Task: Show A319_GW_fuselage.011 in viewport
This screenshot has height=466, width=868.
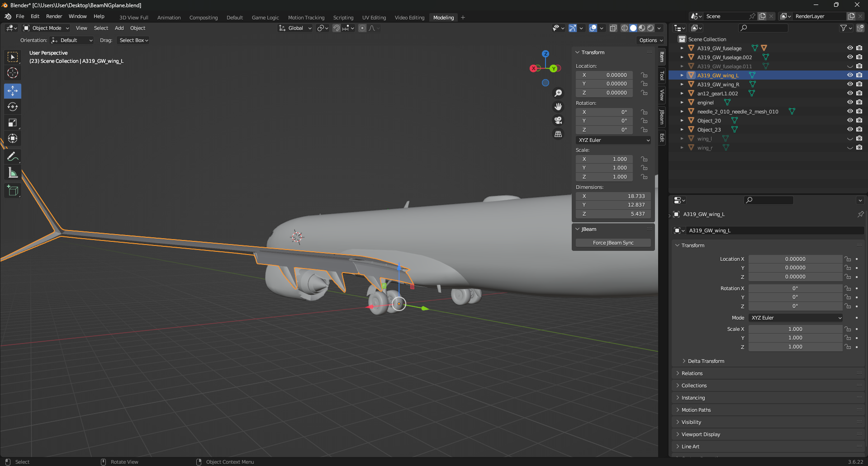Action: point(850,66)
